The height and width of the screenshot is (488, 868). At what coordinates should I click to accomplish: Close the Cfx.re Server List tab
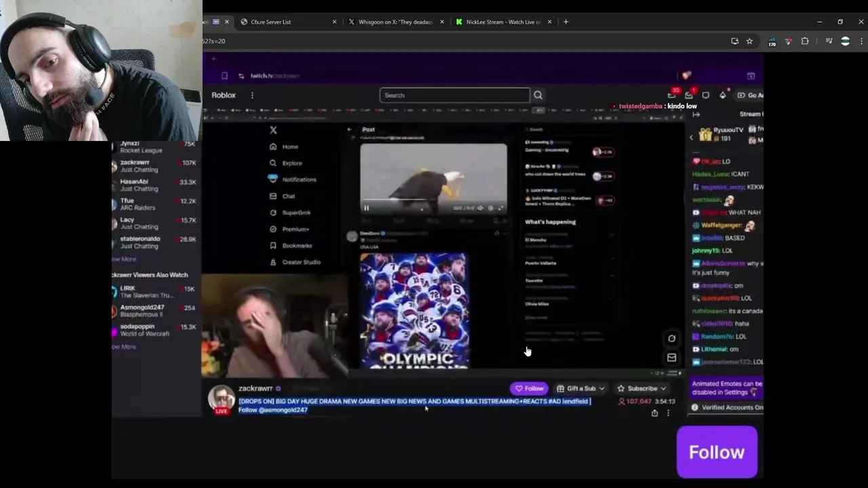tap(334, 22)
